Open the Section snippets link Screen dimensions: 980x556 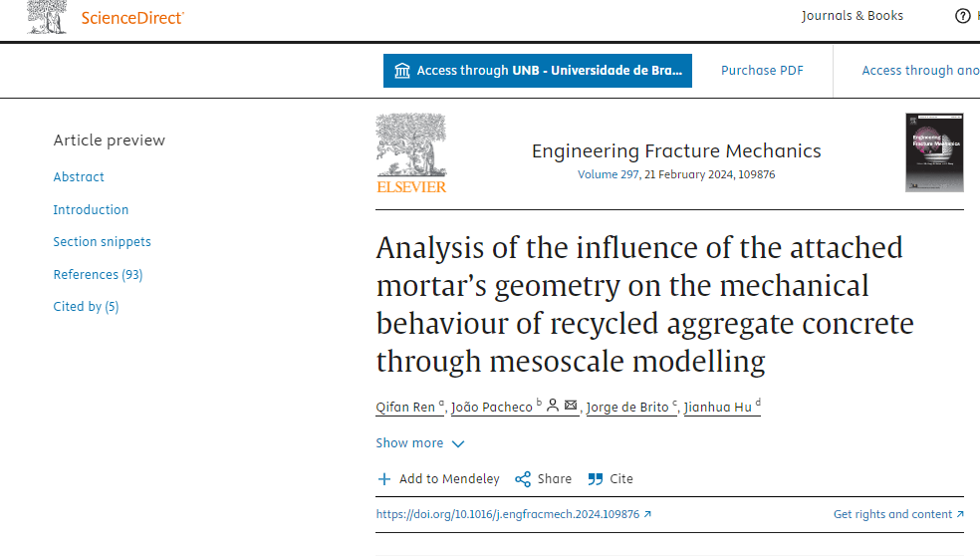point(102,242)
